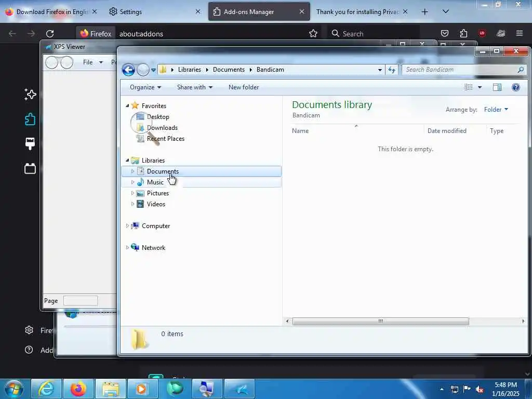Open the File menu in XPS Viewer
The width and height of the screenshot is (532, 399).
(x=92, y=62)
